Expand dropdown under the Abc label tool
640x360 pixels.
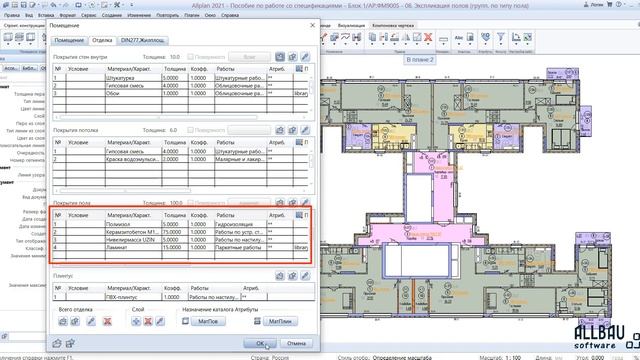tap(459, 44)
